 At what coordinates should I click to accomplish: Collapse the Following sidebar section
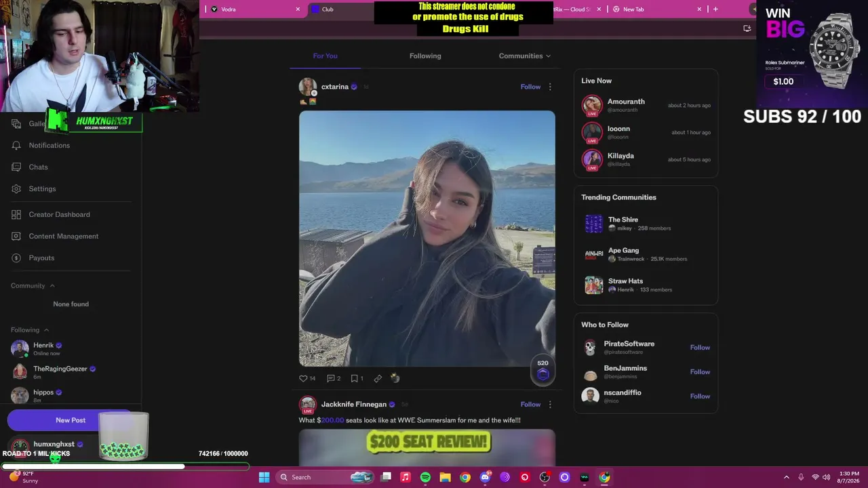(x=46, y=330)
